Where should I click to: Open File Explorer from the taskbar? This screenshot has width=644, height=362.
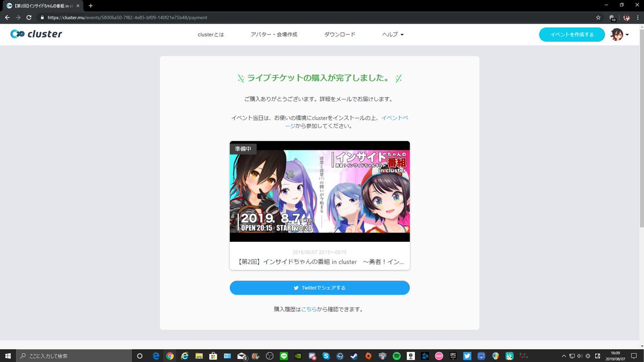199,356
